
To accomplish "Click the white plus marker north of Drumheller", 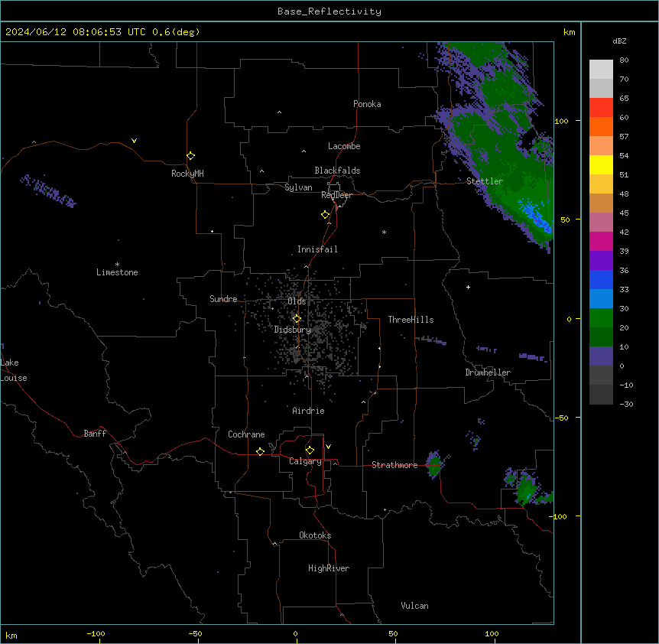I will click(x=468, y=287).
